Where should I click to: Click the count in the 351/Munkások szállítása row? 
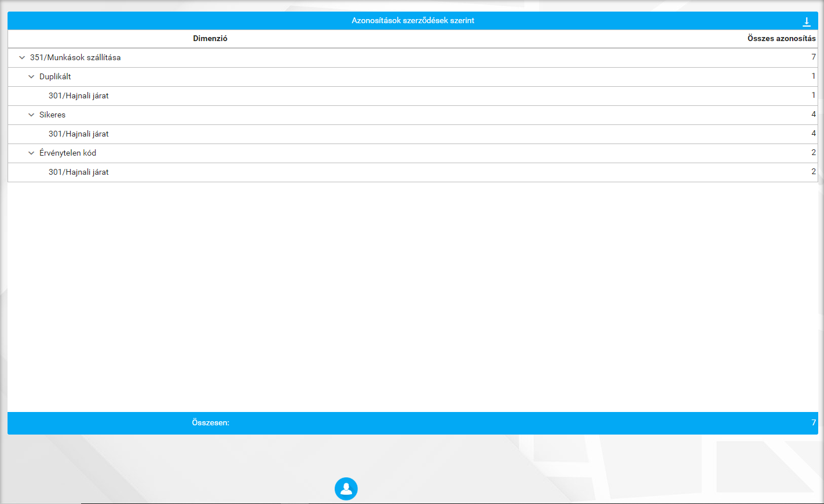pos(813,57)
